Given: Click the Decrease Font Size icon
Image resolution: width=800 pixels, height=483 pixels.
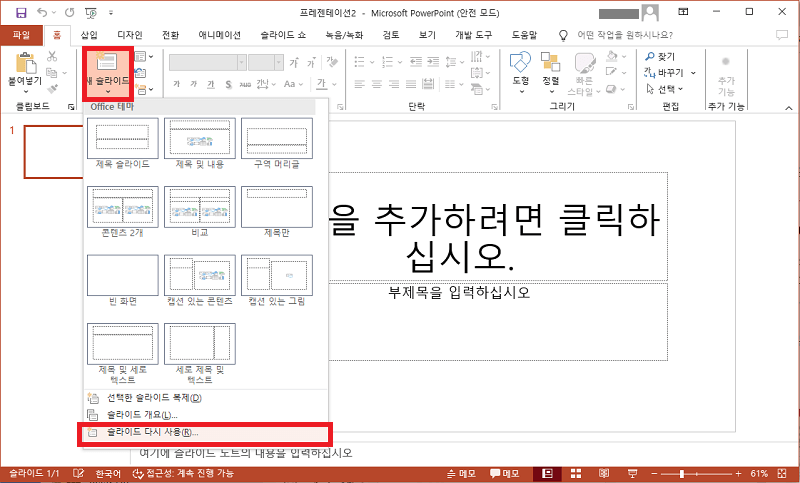Looking at the screenshot, I should point(311,62).
